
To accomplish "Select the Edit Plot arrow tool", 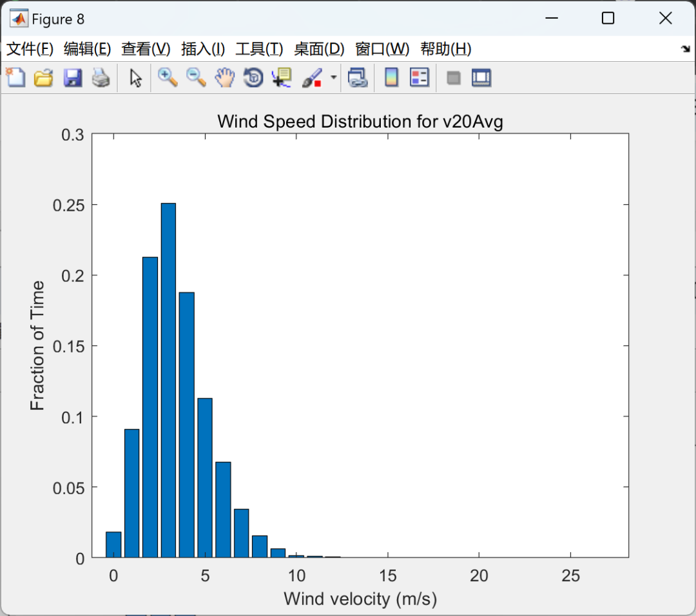I will point(135,78).
